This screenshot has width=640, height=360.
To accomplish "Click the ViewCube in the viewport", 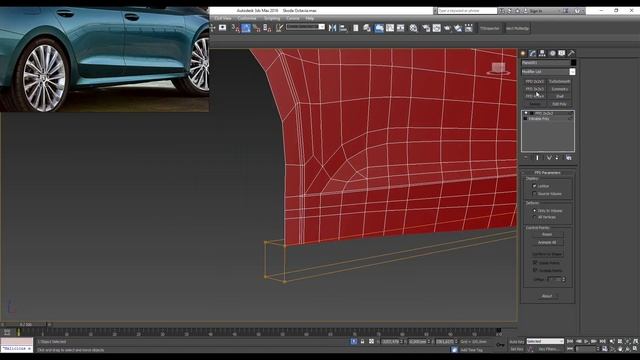I will 498,69.
